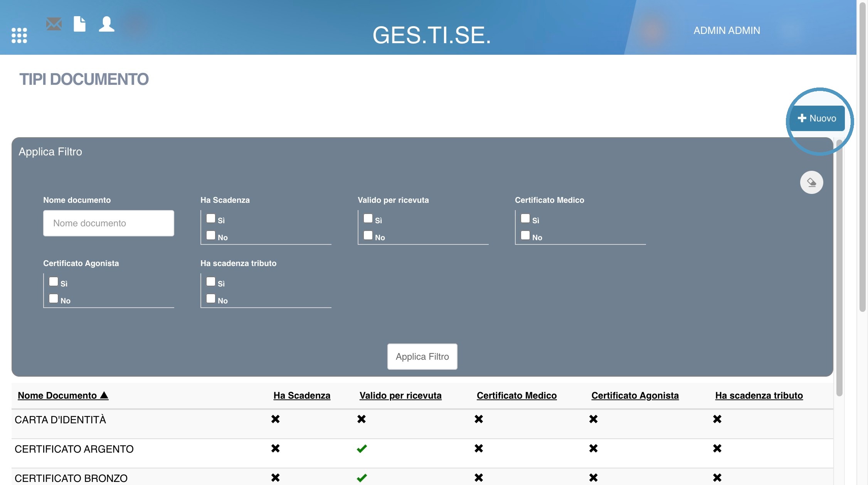Viewport: 868px width, 485px height.
Task: Sort table by Ha Scadenza column
Action: pos(302,396)
